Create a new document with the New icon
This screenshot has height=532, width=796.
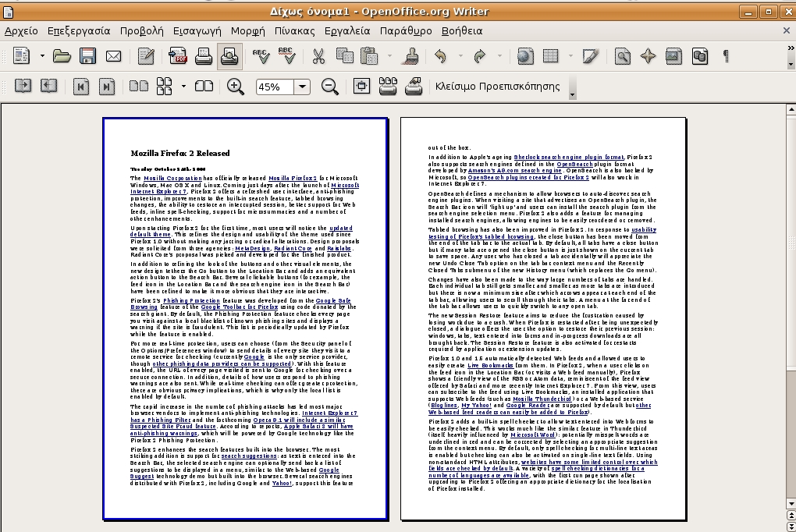coord(21,56)
